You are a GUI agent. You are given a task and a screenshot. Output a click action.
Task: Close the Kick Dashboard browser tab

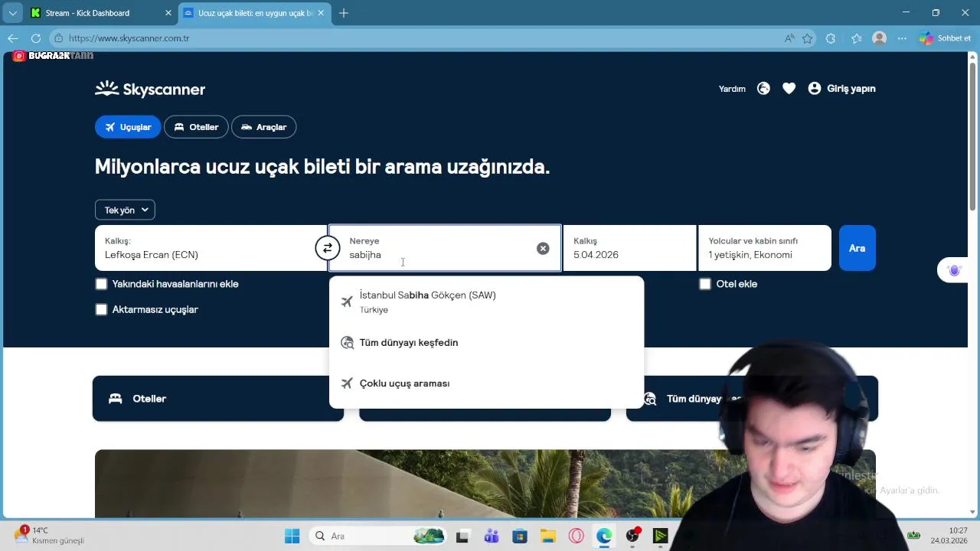click(x=168, y=13)
